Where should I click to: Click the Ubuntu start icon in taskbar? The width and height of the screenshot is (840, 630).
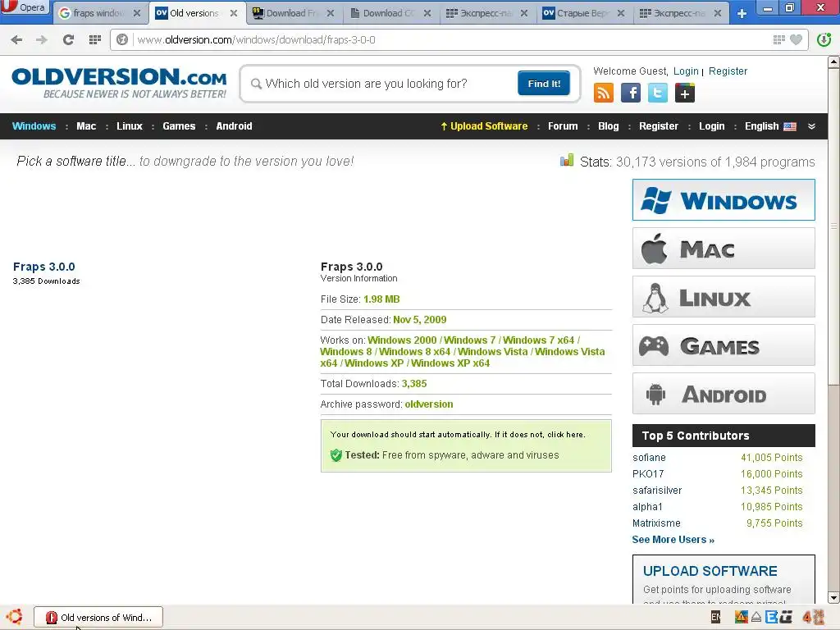pos(15,617)
